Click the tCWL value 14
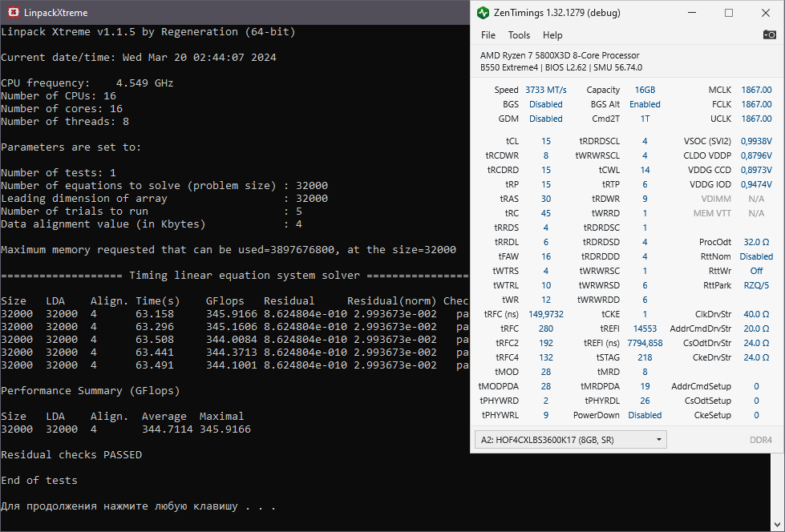 [x=645, y=170]
